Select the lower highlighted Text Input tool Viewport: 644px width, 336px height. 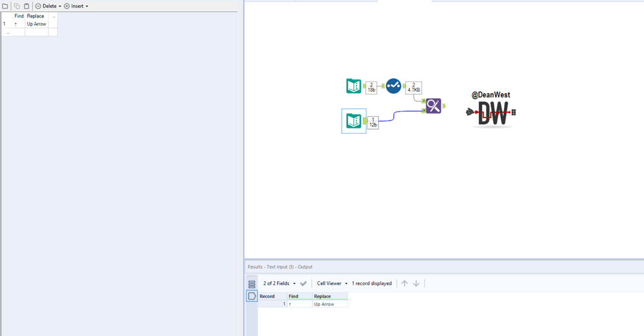[354, 121]
